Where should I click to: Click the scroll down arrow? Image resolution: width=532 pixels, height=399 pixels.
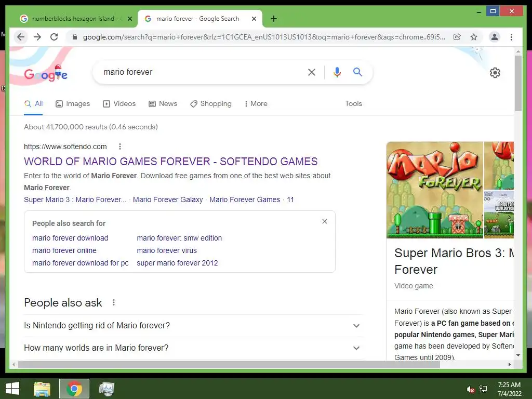pos(518,355)
